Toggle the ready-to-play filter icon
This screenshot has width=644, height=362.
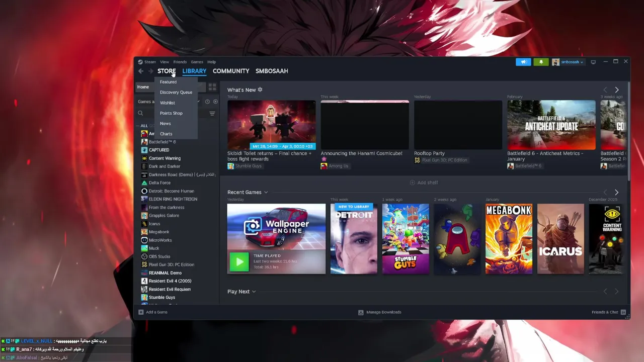pos(215,102)
